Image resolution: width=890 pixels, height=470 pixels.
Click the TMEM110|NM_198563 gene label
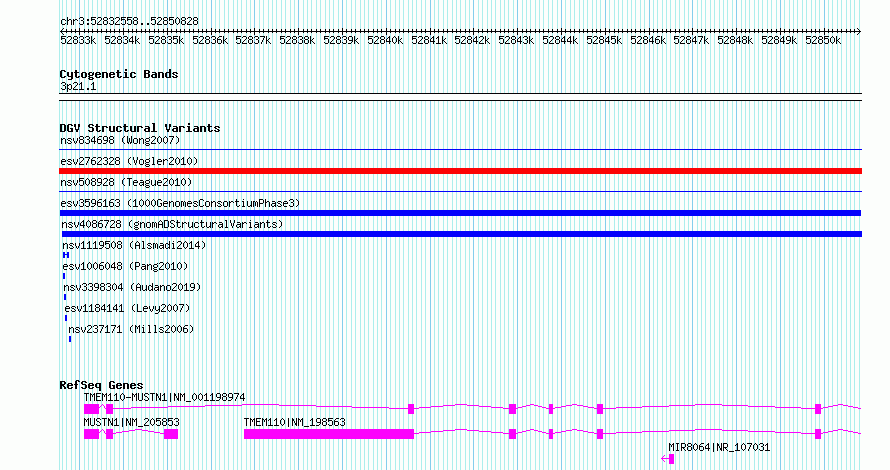[295, 422]
